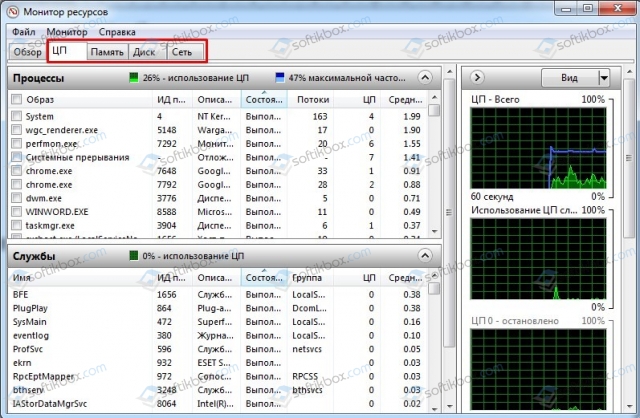Collapse the graphs pane with arrow button
The height and width of the screenshot is (418, 640).
pyautogui.click(x=477, y=77)
